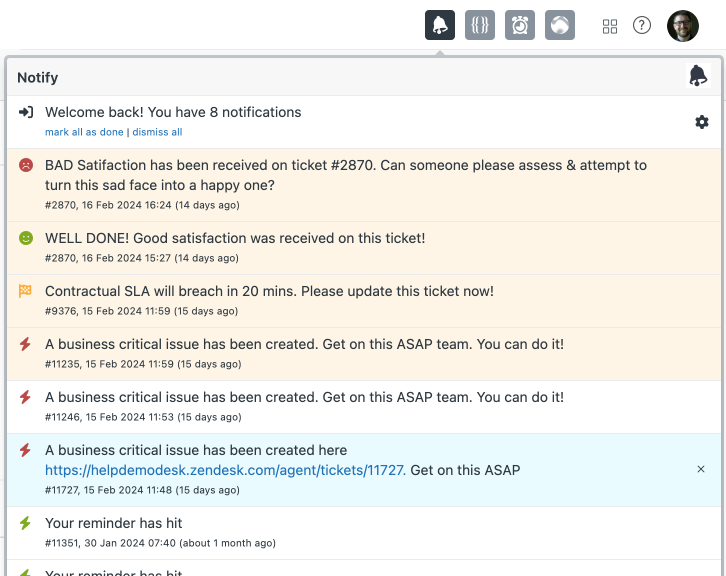Click green bolt icon for reminder #11351
726x576 pixels.
[x=25, y=523]
